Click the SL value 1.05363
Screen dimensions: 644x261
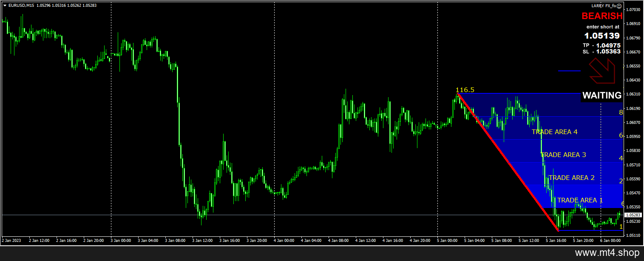click(x=608, y=52)
